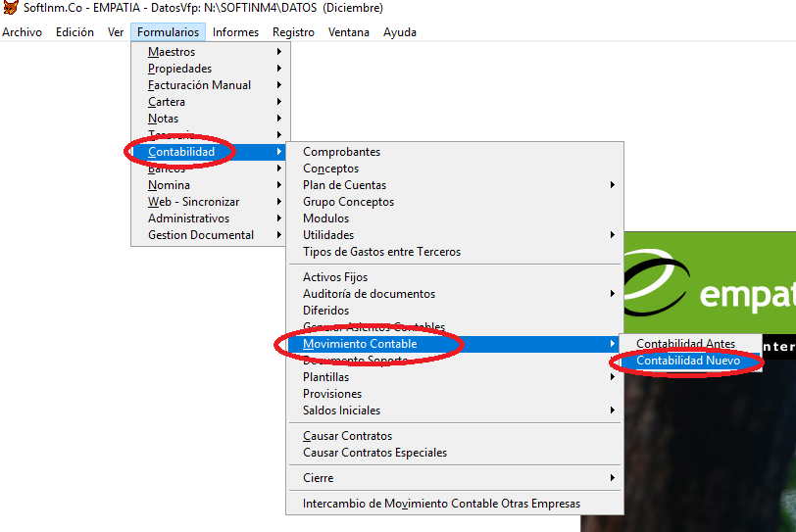Open the Cartera submenu
796x532 pixels.
coord(211,102)
